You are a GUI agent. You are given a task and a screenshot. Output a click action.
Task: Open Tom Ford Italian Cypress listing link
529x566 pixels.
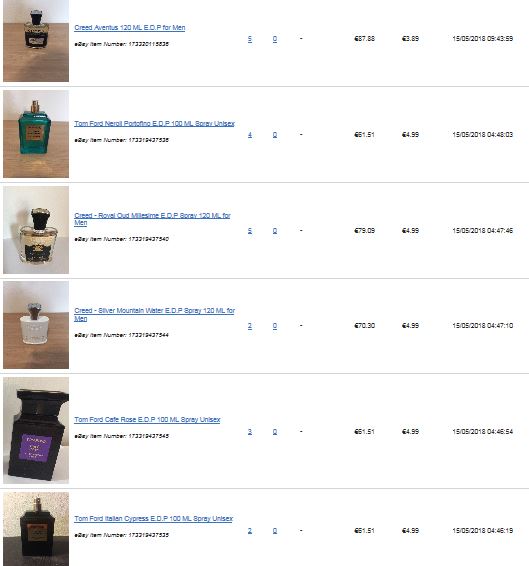point(153,519)
